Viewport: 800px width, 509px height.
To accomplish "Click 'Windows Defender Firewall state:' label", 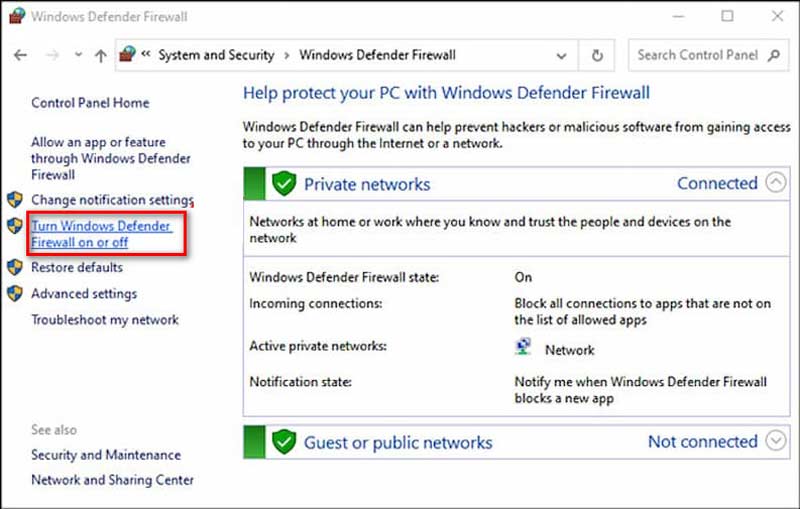I will pos(344,277).
